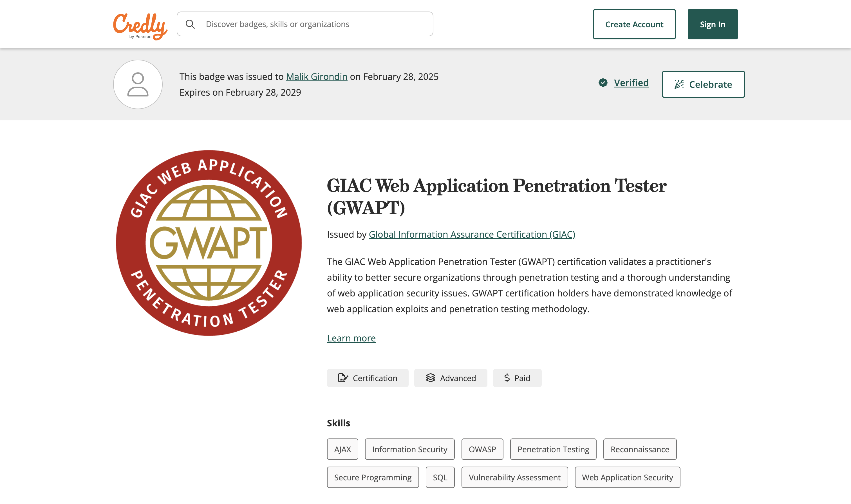
Task: Select the Information Security skill tag
Action: (410, 449)
